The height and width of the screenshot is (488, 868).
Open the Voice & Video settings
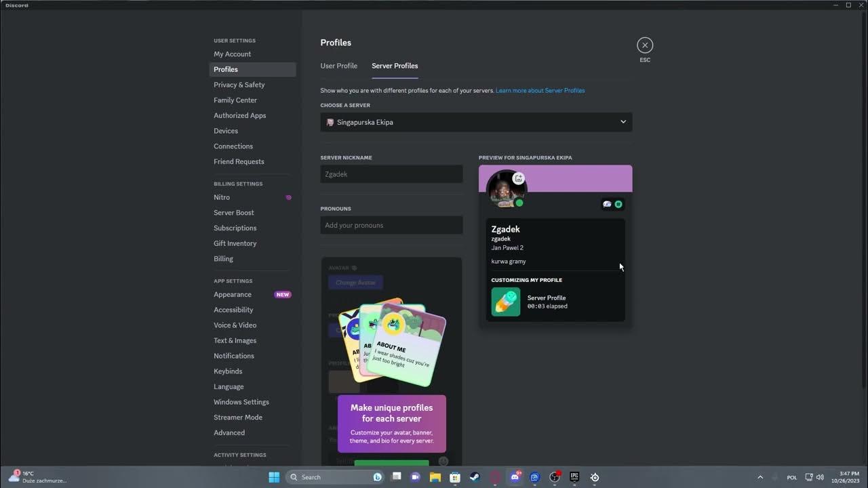[235, 325]
